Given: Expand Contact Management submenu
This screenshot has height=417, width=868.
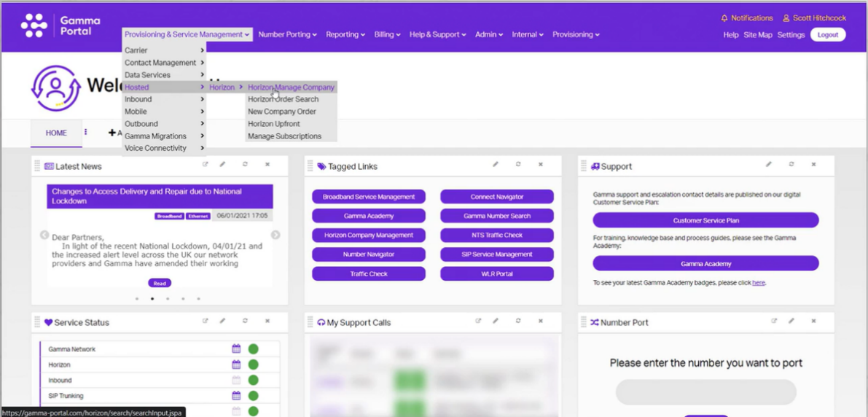Looking at the screenshot, I should click(x=165, y=63).
